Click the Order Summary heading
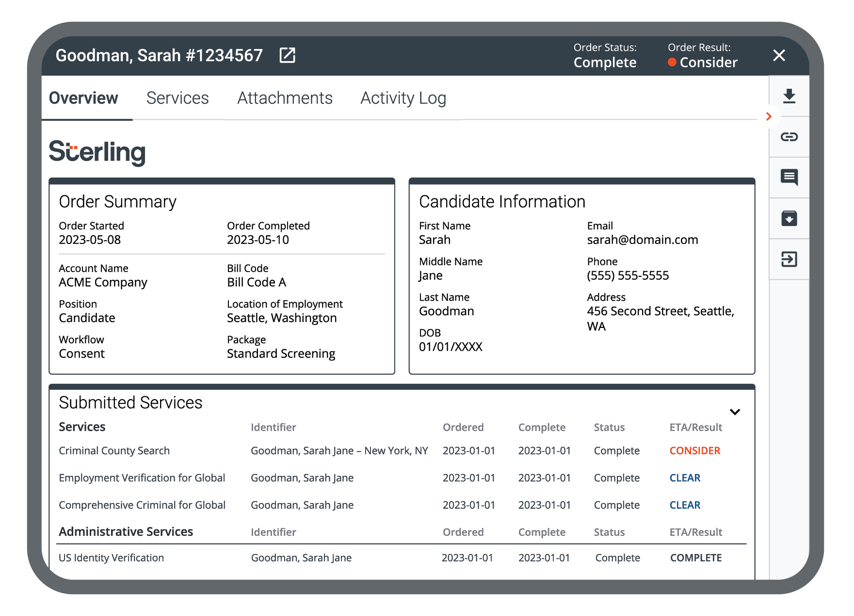Viewport: 854px width, 616px height. coord(117,201)
